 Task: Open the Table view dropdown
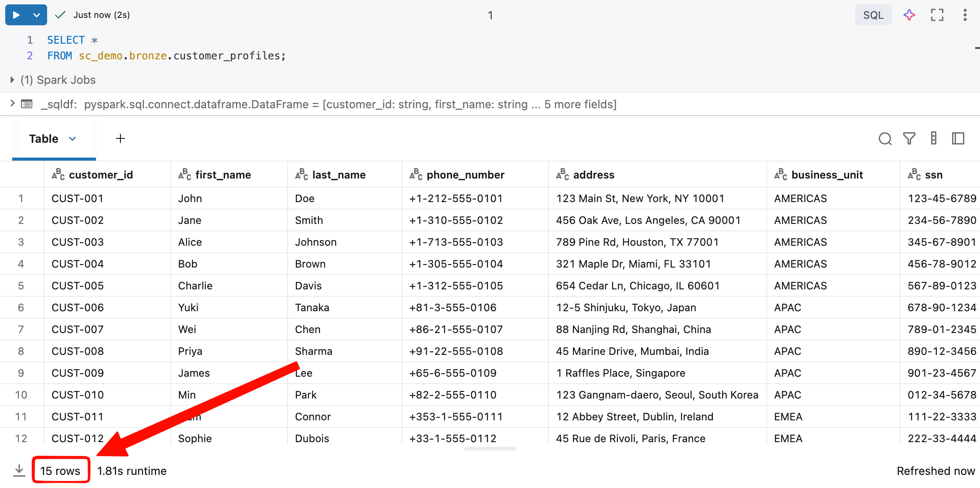coord(72,139)
